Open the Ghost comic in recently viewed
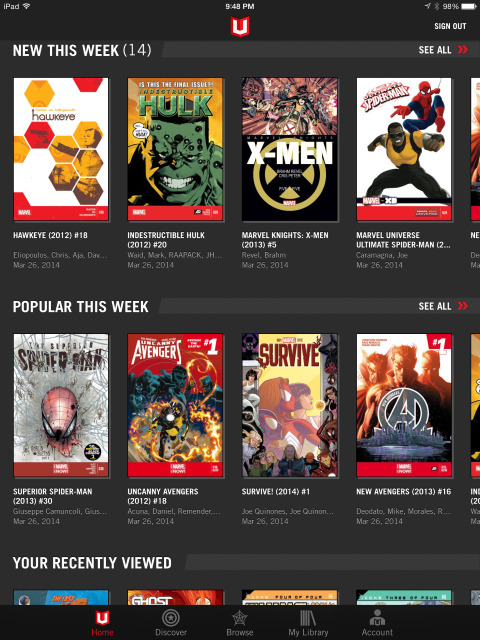The height and width of the screenshot is (640, 480). 175,598
